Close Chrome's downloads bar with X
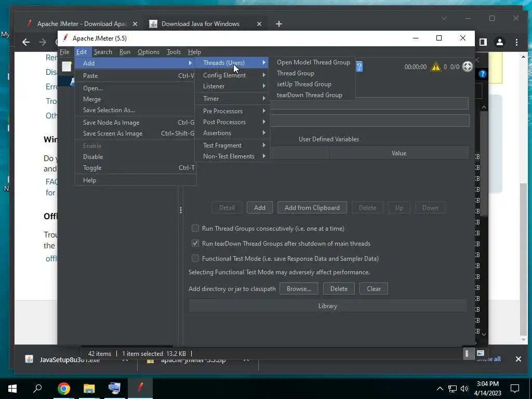 tap(518, 359)
